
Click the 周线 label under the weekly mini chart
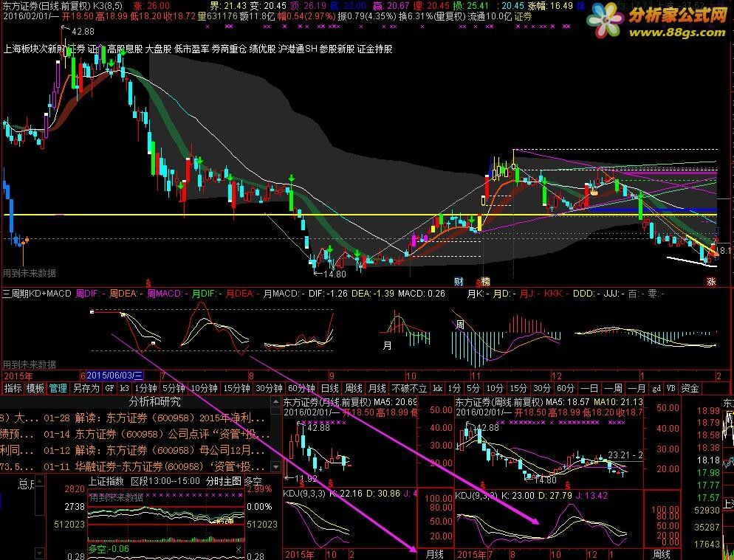pos(662,554)
